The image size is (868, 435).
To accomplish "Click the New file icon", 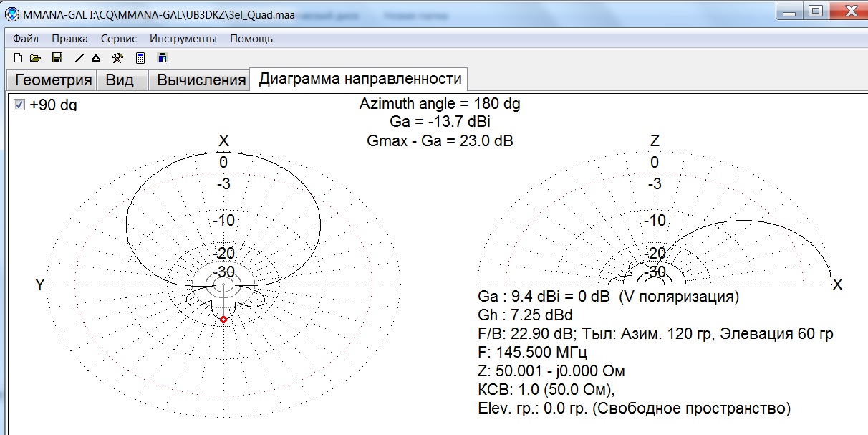I will tap(19, 57).
